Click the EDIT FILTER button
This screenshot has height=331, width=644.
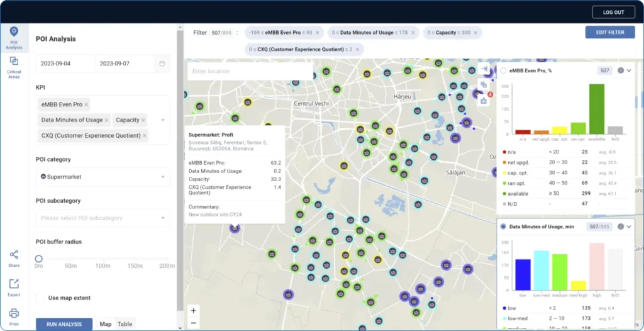pos(609,32)
